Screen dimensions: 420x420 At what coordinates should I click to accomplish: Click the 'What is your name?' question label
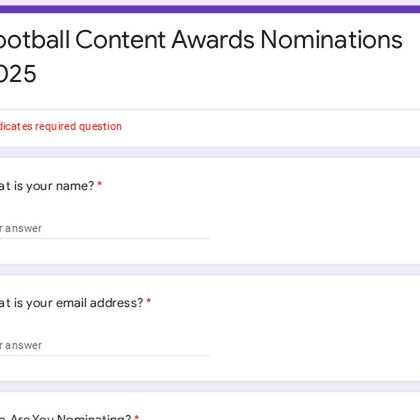tap(47, 186)
